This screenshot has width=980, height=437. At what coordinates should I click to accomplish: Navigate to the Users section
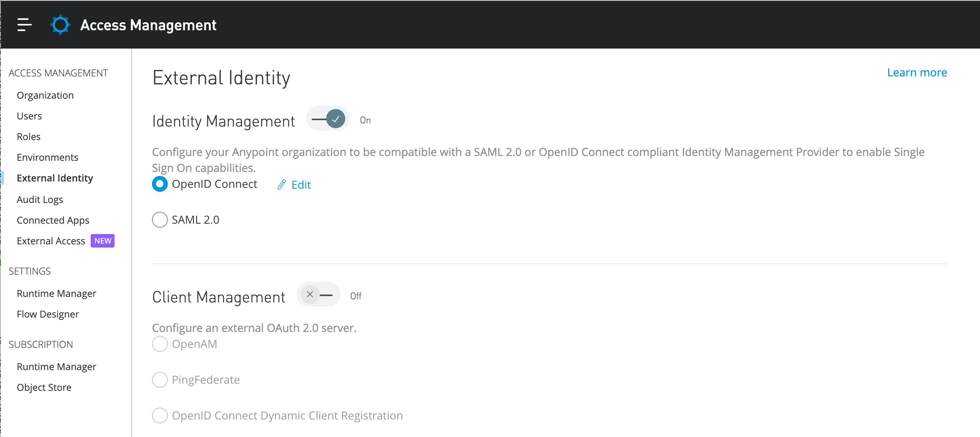29,115
